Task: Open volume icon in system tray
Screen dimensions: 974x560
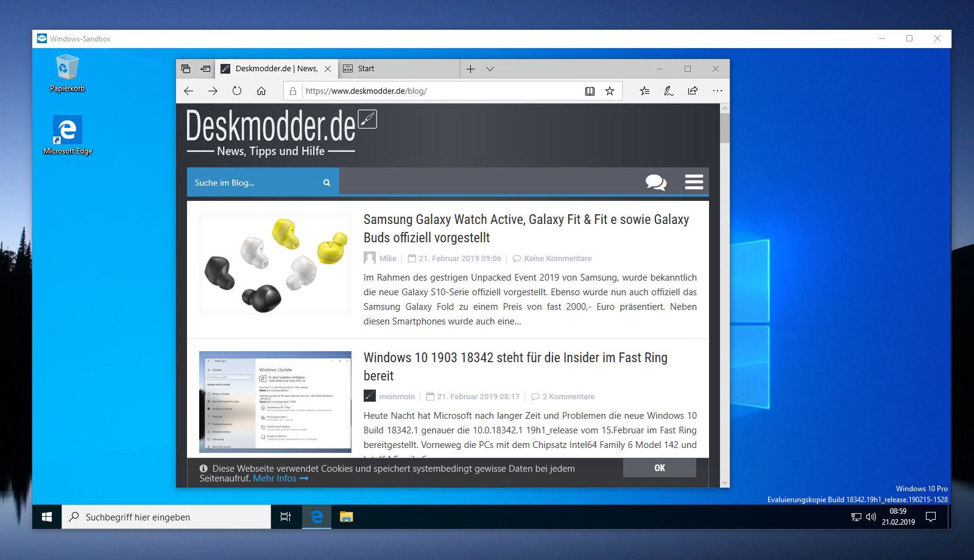Action: point(870,517)
